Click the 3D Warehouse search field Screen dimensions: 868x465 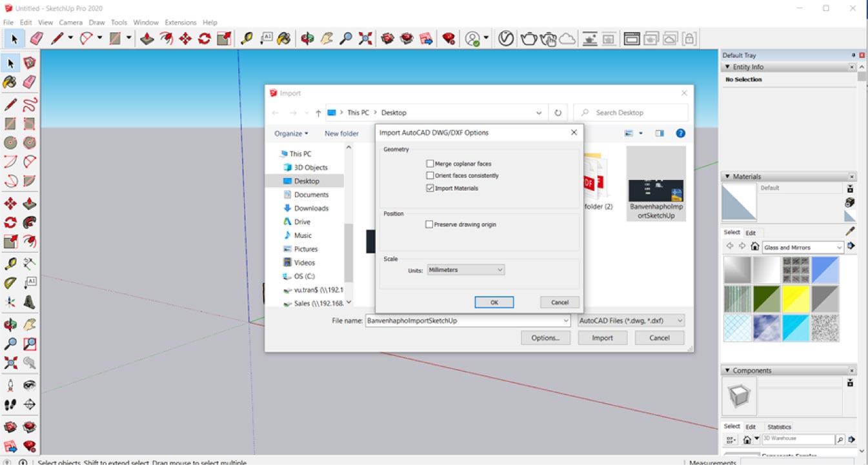(798, 439)
